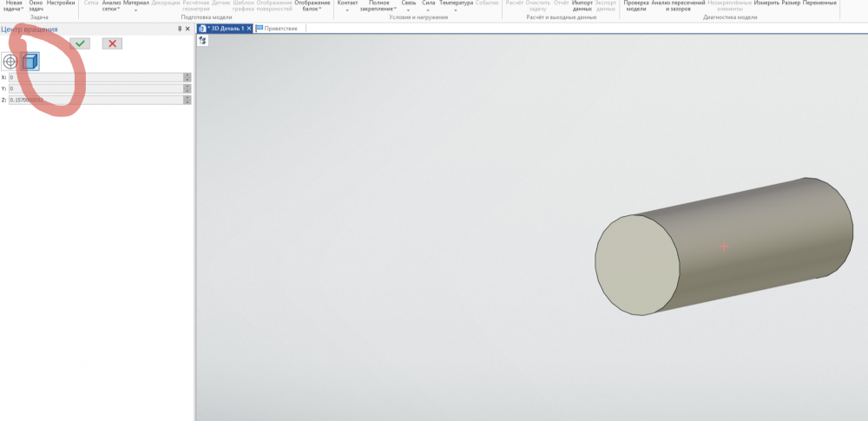Click the Y field spinner arrows
Screen dimensions: 868x421
(x=187, y=89)
